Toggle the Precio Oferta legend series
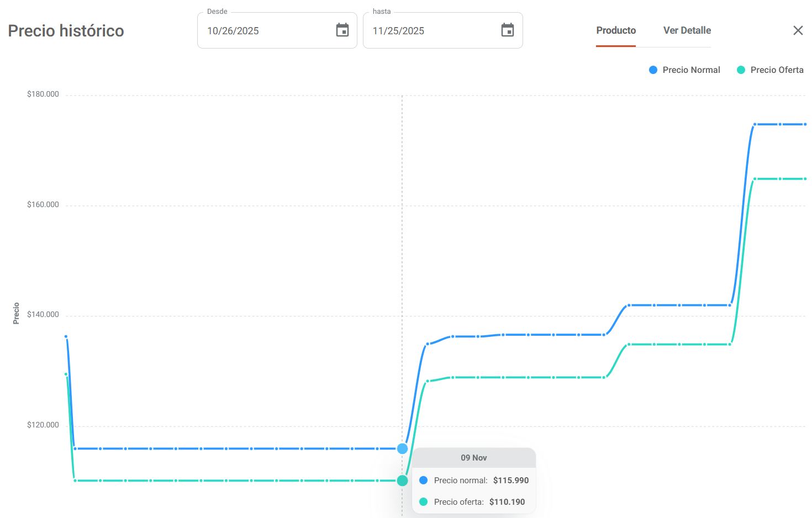 [770, 70]
